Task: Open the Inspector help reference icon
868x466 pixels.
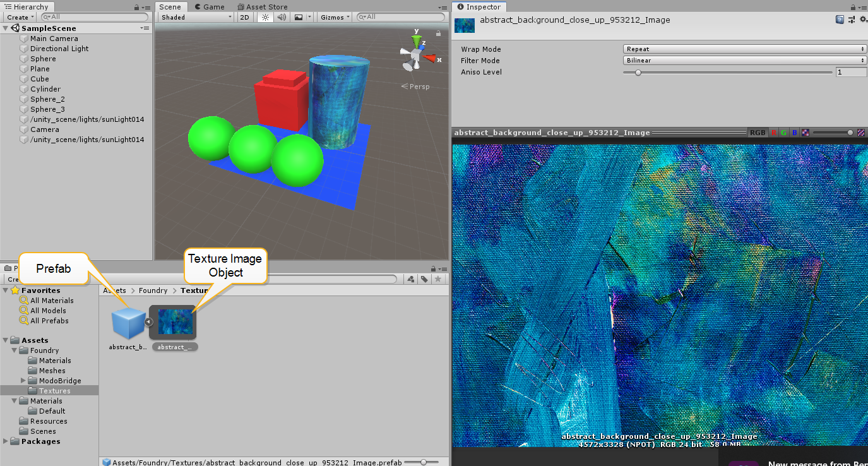Action: pos(840,20)
